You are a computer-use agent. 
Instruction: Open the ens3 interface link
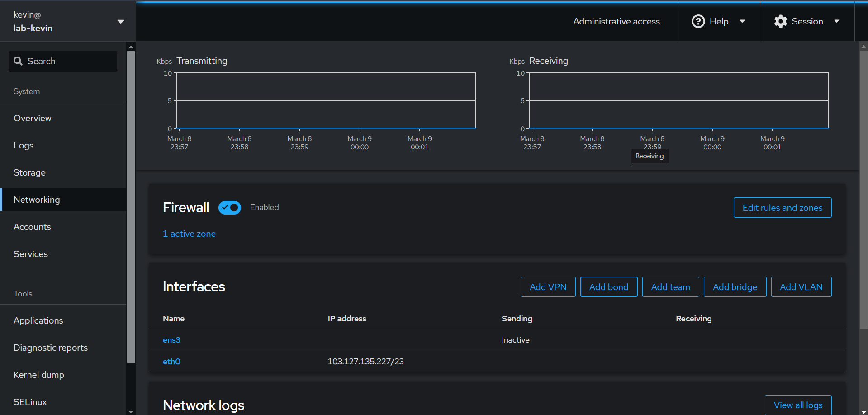click(171, 340)
